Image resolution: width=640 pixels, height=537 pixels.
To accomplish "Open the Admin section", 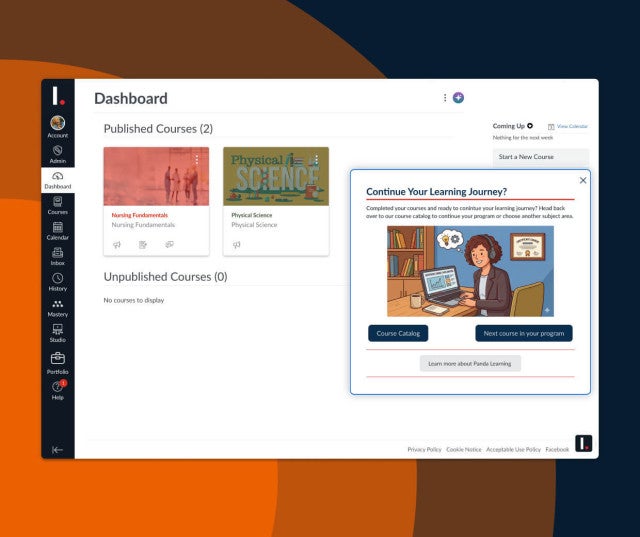I will pyautogui.click(x=58, y=153).
